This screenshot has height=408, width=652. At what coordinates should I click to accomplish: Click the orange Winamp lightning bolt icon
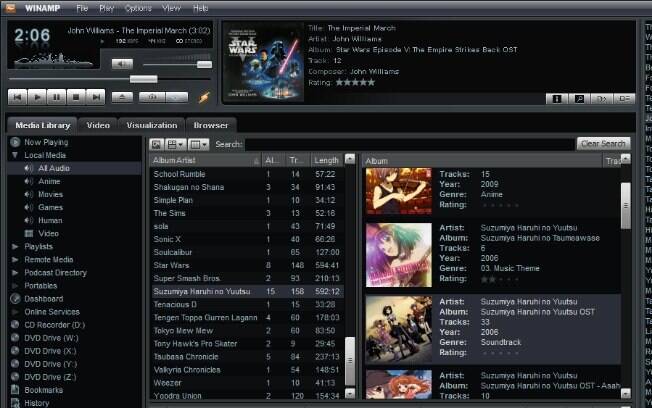(204, 97)
